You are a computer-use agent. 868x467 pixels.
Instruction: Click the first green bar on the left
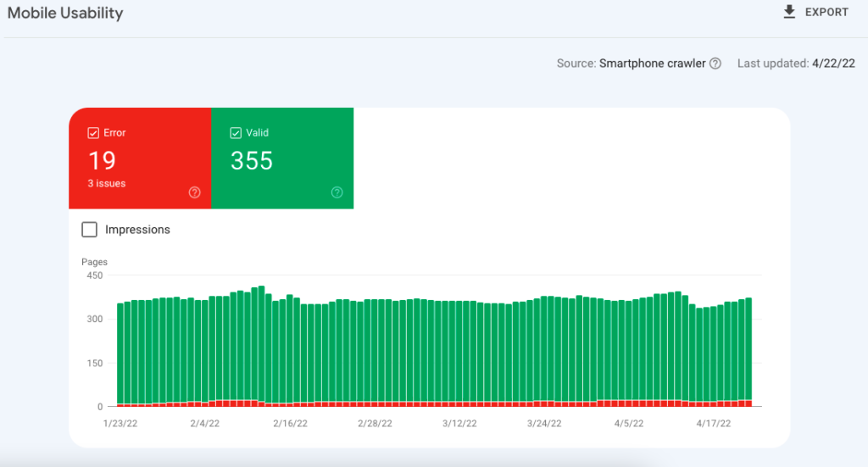(120, 353)
